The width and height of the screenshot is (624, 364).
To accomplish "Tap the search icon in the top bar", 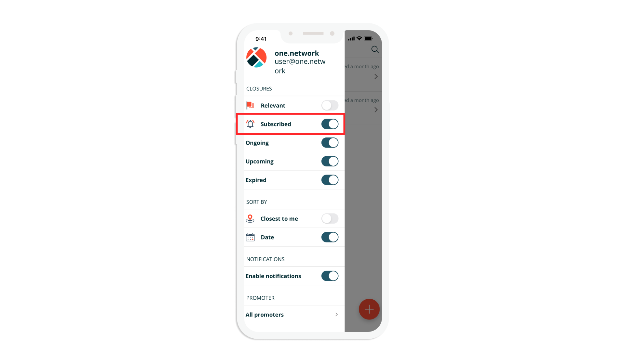I will pos(375,49).
